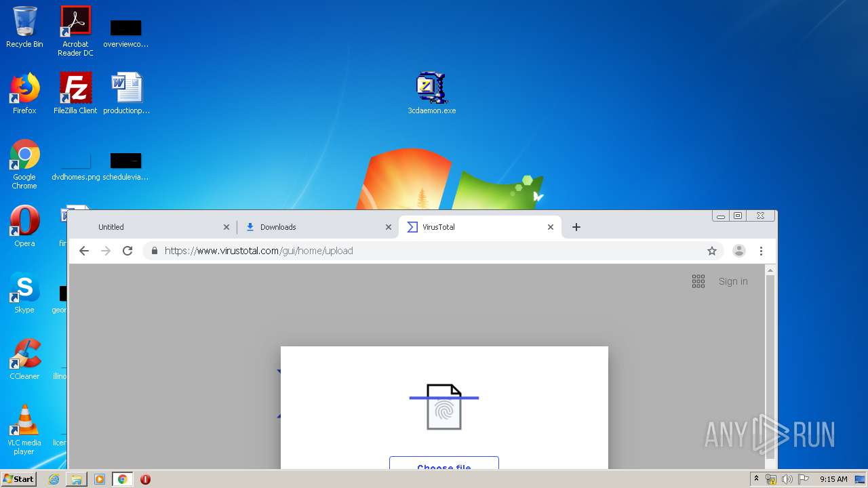Go forward in Chrome
868x488 pixels.
coord(106,251)
